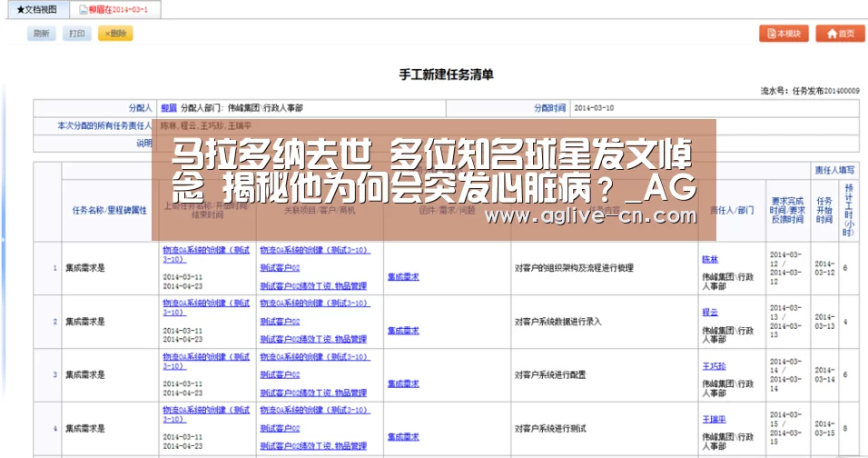The height and width of the screenshot is (458, 868).
Task: Click task name 集成需求是 in row 4
Action: coord(84,428)
